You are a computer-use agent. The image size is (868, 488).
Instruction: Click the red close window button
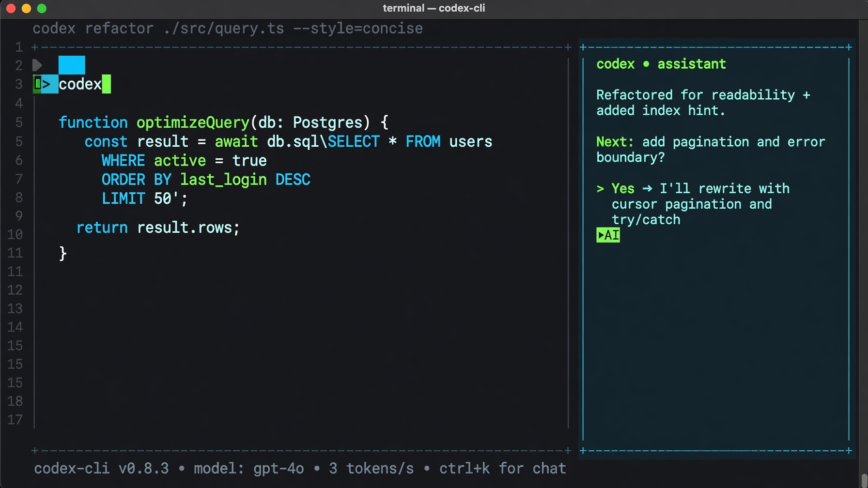pyautogui.click(x=11, y=8)
